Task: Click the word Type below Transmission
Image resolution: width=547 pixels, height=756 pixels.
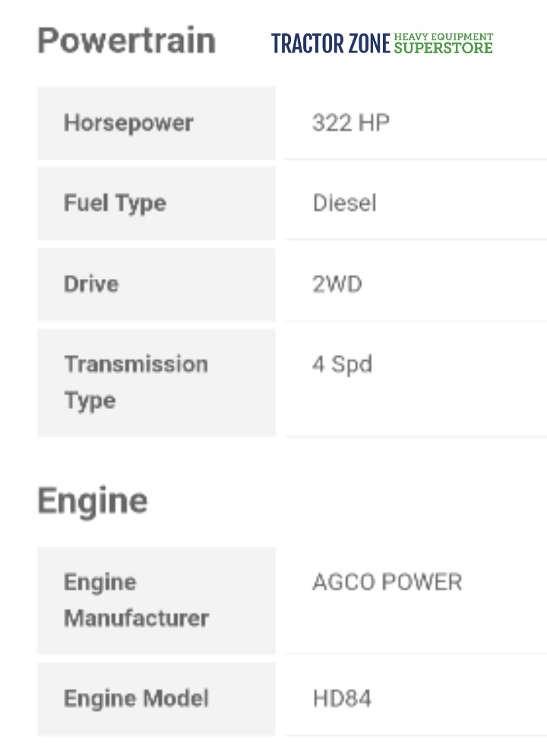Action: (x=90, y=400)
